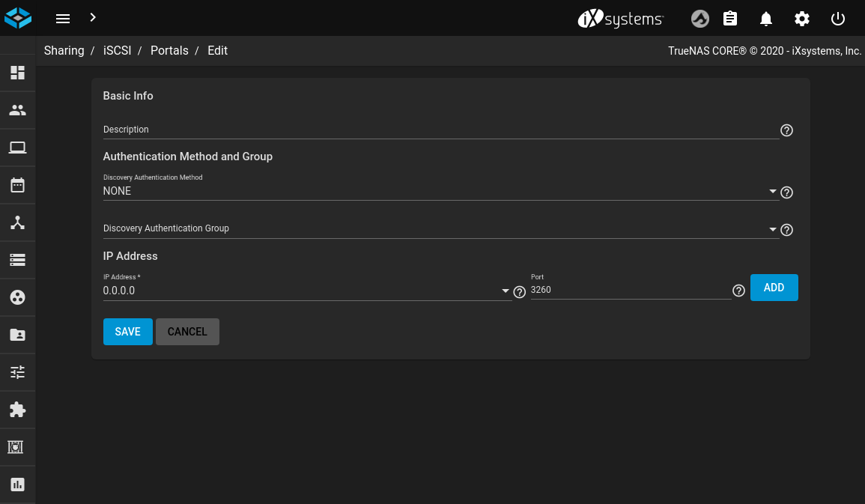Open the notifications bell icon
This screenshot has height=504, width=865.
[x=766, y=19]
